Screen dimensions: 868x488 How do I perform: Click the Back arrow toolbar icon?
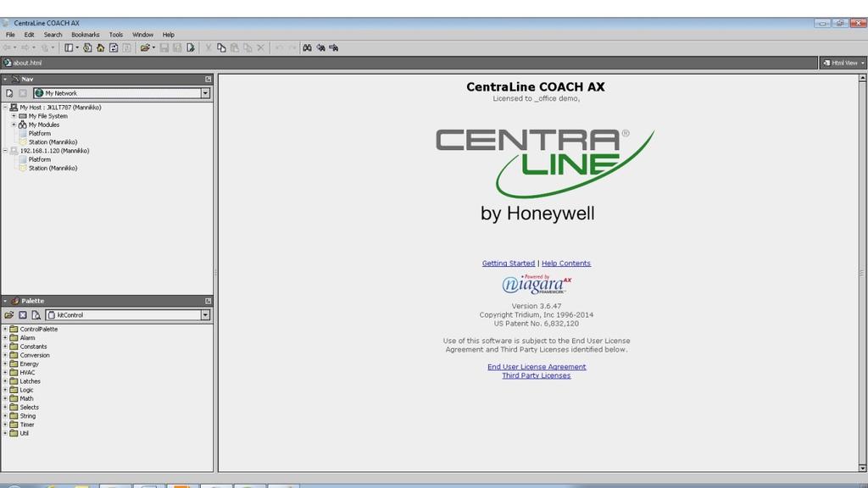coord(7,48)
